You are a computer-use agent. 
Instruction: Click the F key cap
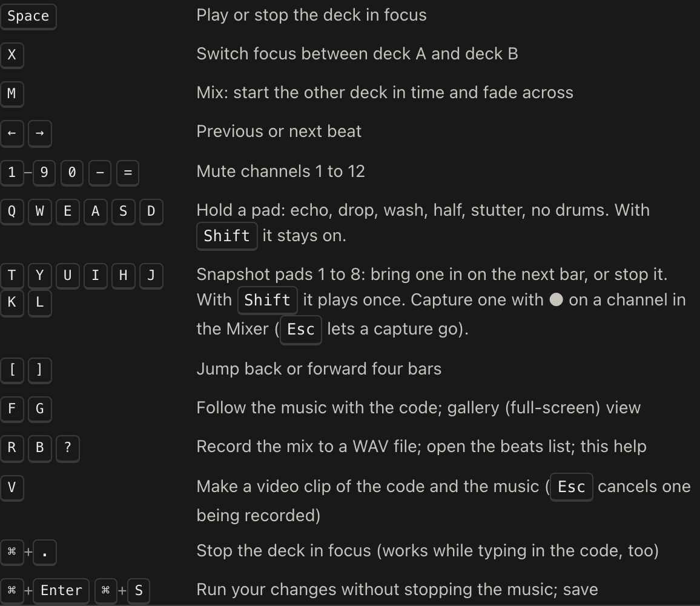[x=12, y=410]
